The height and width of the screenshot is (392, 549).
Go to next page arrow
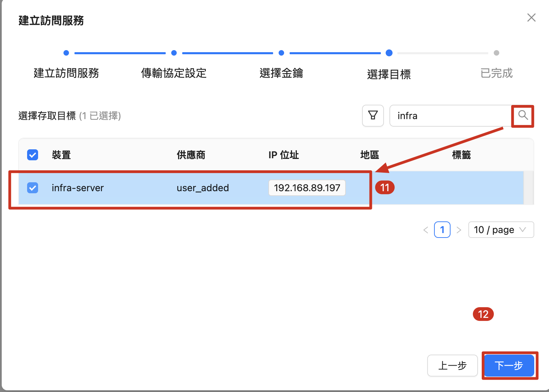click(x=459, y=230)
